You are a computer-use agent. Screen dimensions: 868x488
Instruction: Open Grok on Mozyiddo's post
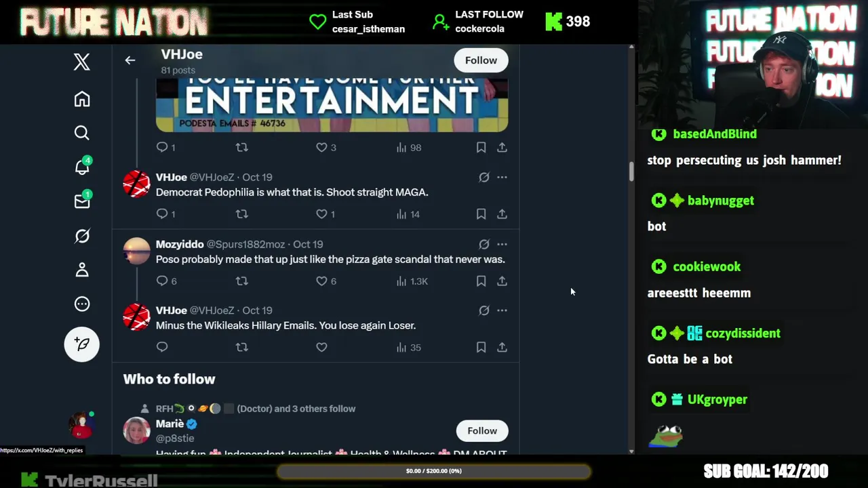[x=484, y=244]
